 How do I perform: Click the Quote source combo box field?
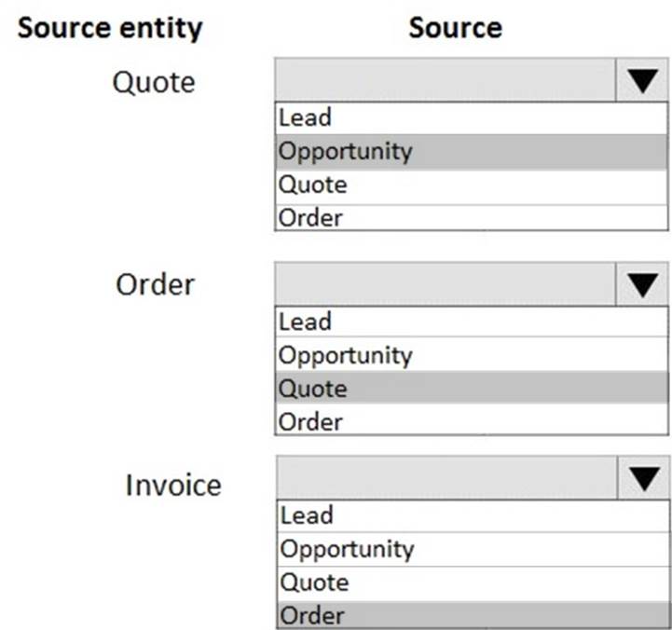(x=446, y=82)
